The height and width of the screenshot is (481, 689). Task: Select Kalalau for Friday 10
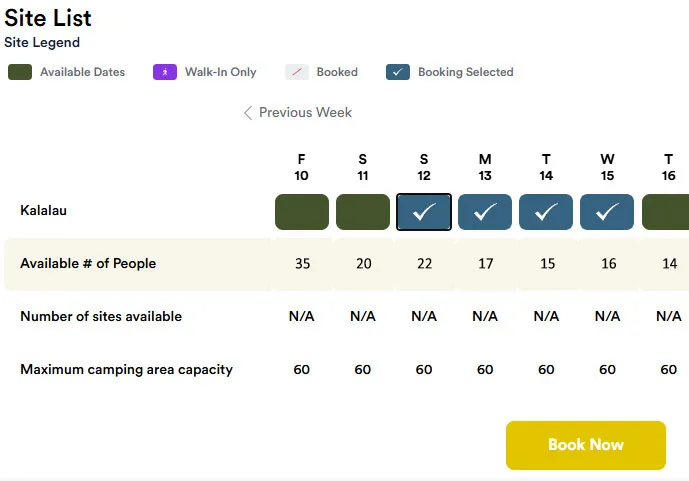coord(302,212)
